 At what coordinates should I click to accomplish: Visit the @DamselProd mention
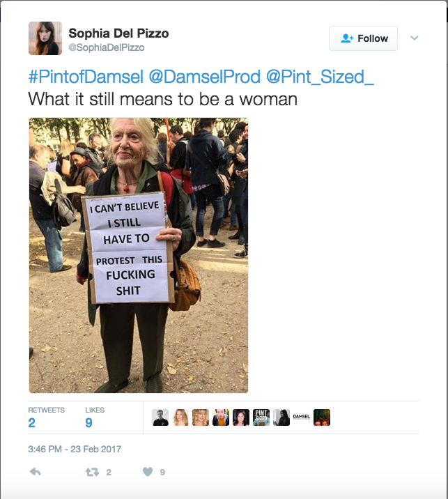[205, 77]
